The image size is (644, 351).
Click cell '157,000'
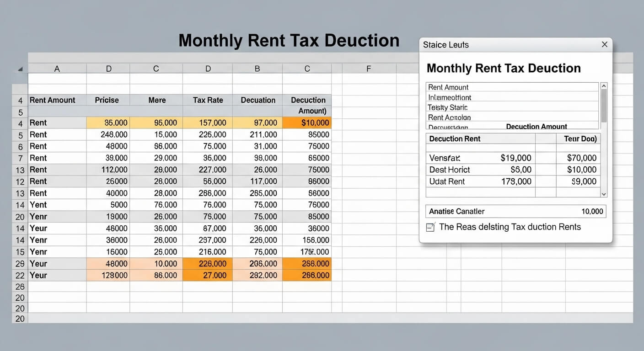[x=208, y=122]
